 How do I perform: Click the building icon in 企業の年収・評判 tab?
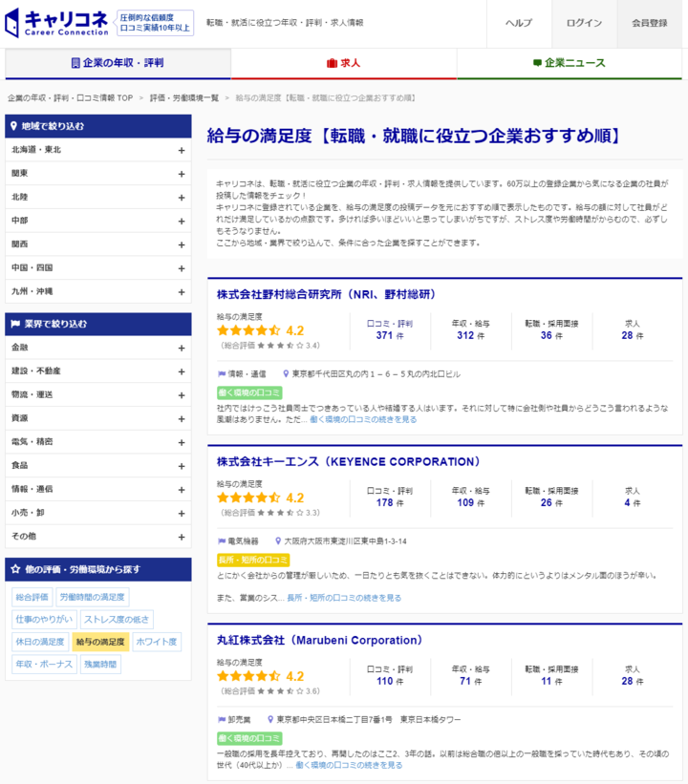click(75, 63)
